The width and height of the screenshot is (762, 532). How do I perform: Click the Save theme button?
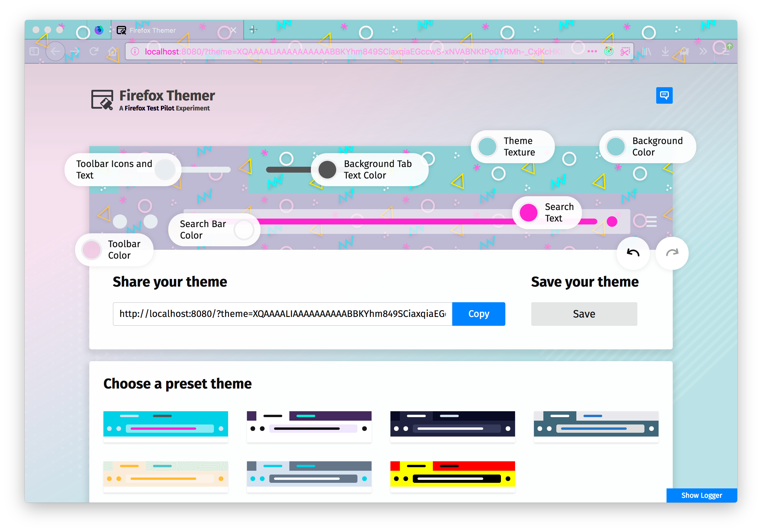click(x=584, y=314)
